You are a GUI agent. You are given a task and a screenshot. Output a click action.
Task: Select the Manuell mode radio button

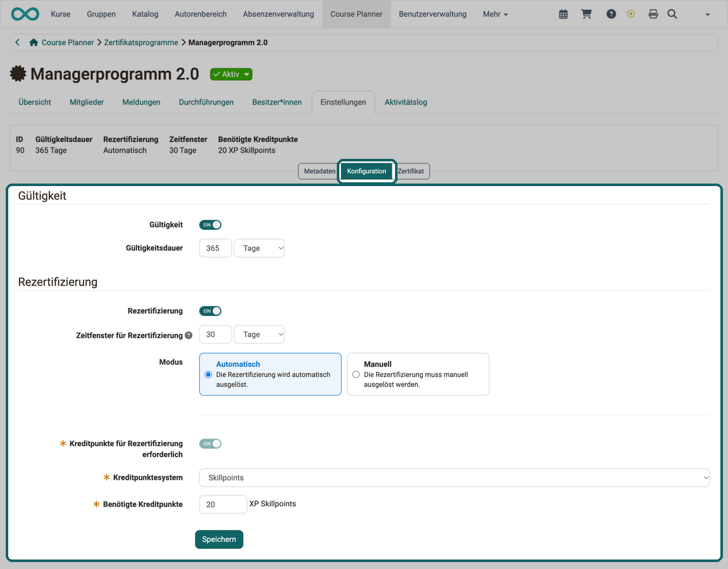[x=356, y=375]
